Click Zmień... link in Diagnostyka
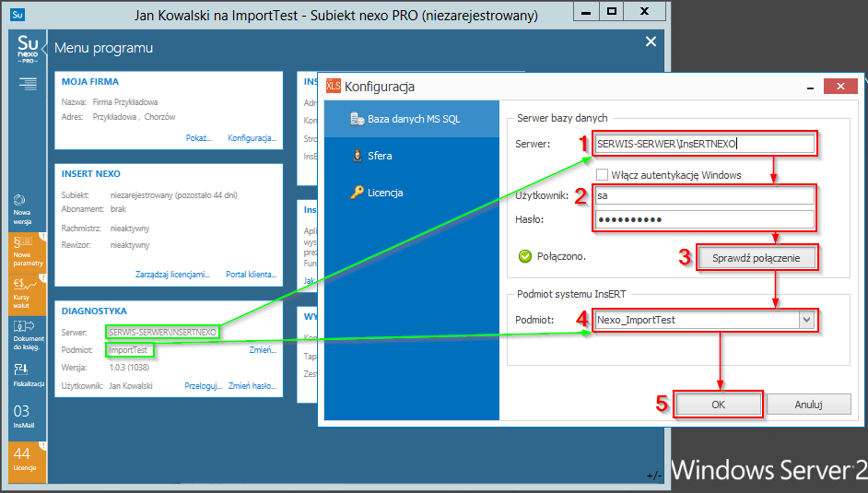 click(263, 349)
